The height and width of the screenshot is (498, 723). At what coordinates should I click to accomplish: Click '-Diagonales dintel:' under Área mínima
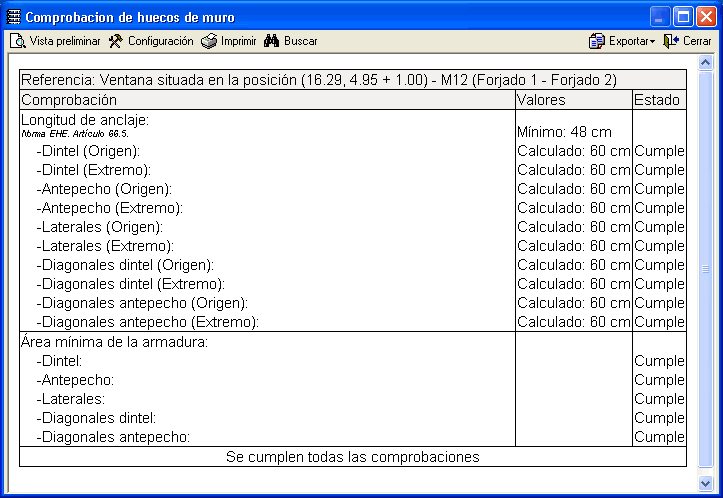click(96, 418)
